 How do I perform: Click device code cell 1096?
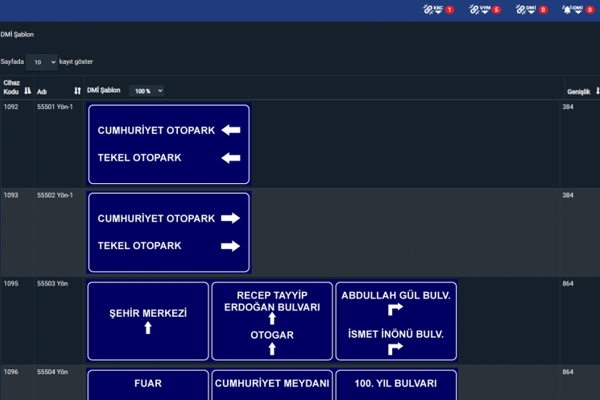[x=11, y=372]
